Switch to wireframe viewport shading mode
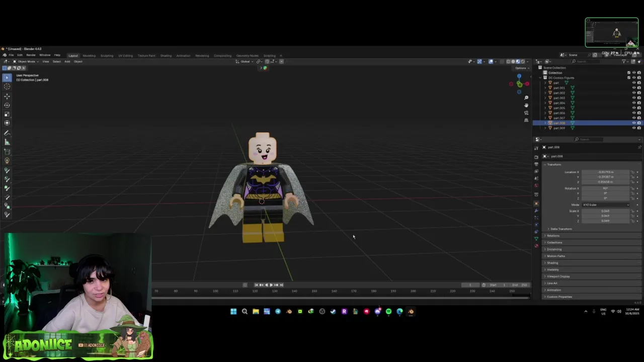This screenshot has height=362, width=644. (509, 61)
